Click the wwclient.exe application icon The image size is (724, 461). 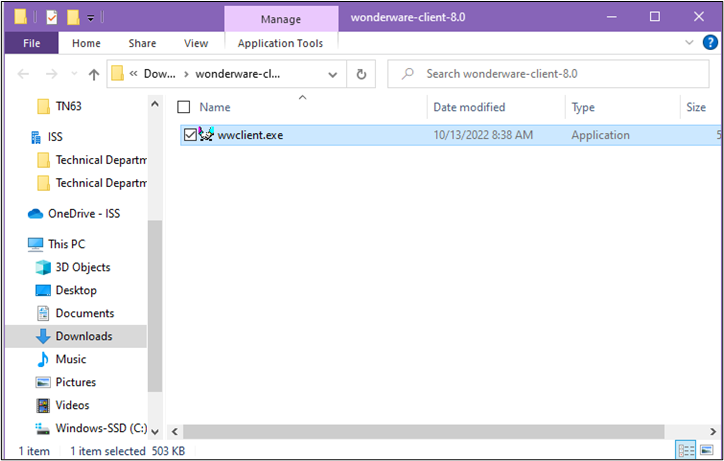206,134
